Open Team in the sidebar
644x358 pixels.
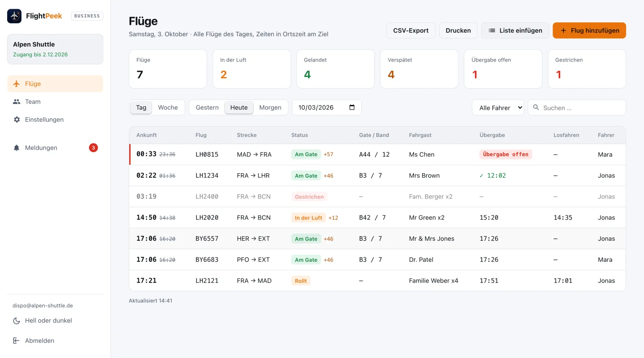(x=55, y=102)
